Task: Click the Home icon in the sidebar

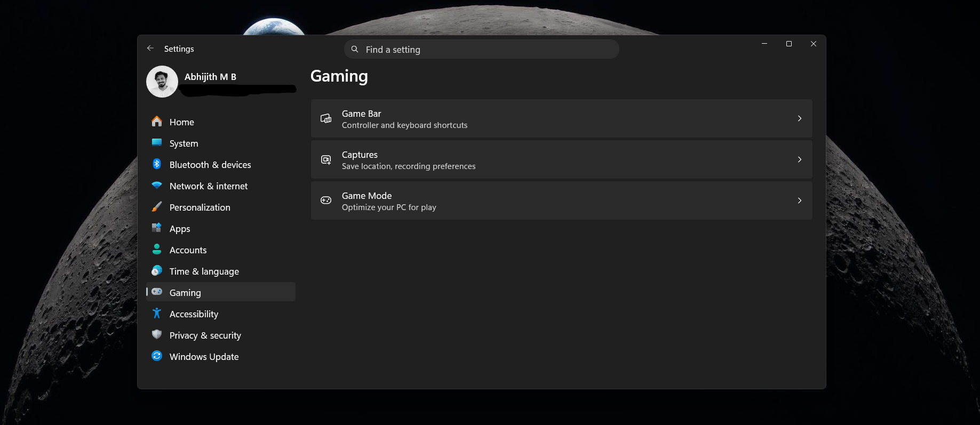Action: point(157,122)
